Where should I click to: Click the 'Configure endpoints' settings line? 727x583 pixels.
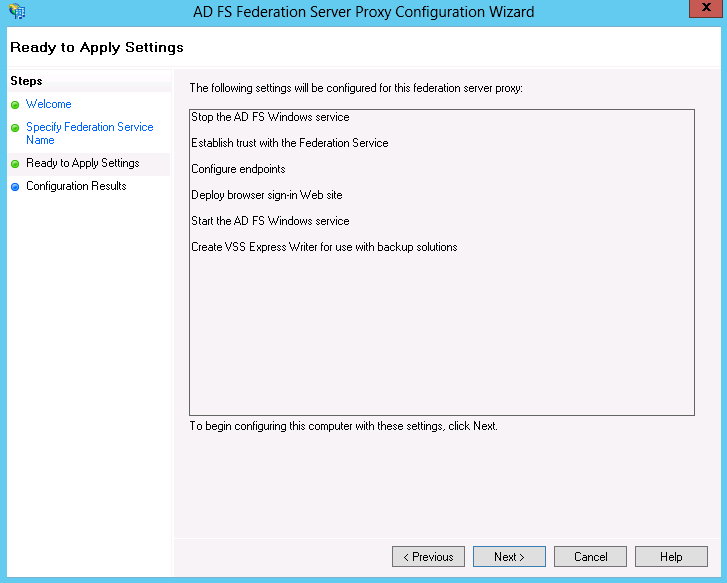pos(238,169)
